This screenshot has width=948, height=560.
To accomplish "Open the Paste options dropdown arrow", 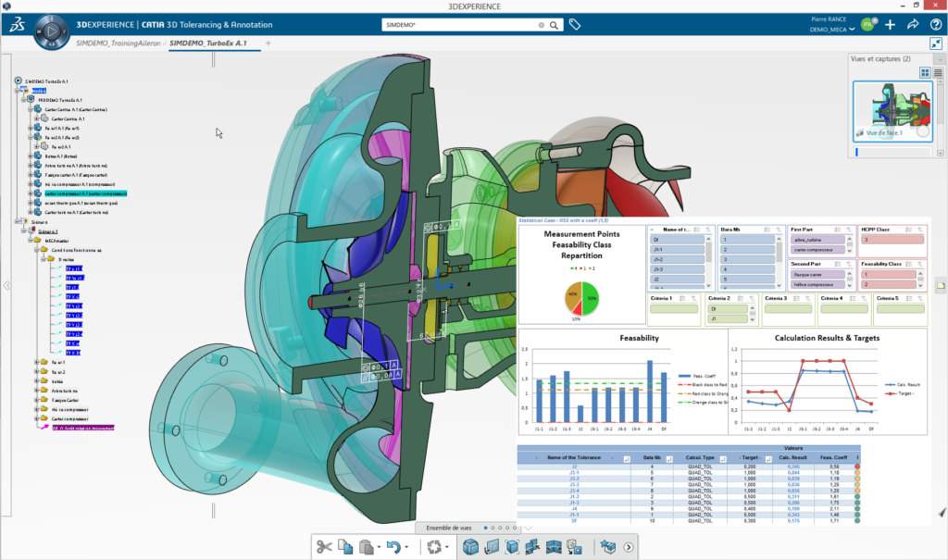I will tap(379, 547).
